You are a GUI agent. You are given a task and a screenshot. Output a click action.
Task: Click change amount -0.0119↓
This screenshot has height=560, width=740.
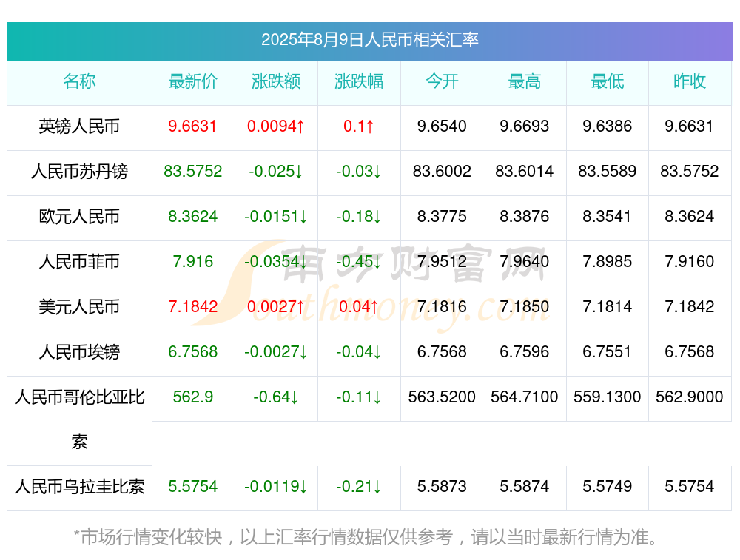pos(276,487)
